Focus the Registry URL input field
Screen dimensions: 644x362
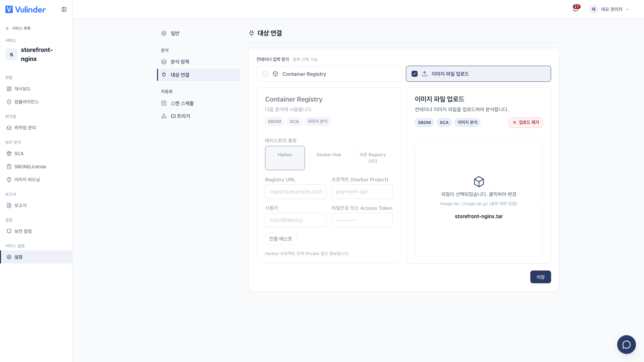point(296,192)
